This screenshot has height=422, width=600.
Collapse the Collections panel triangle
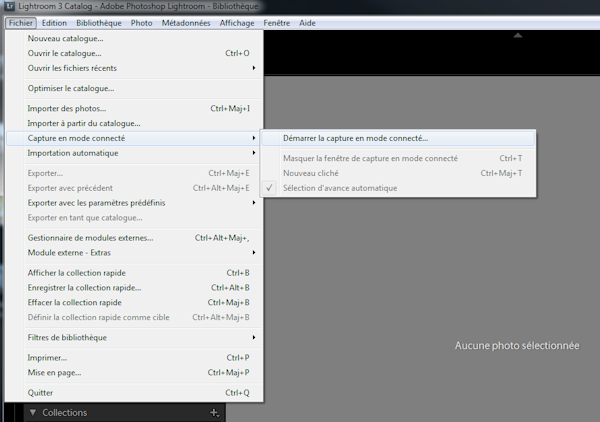(32, 412)
